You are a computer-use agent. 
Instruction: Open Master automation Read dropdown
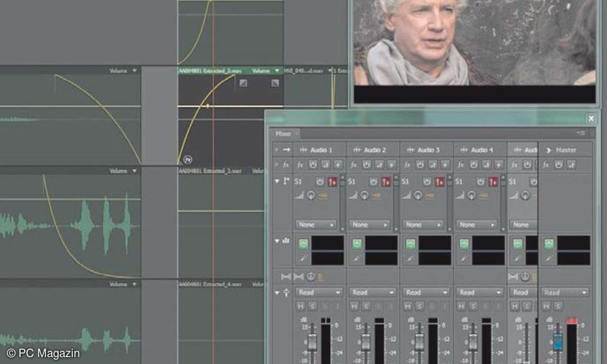point(565,292)
